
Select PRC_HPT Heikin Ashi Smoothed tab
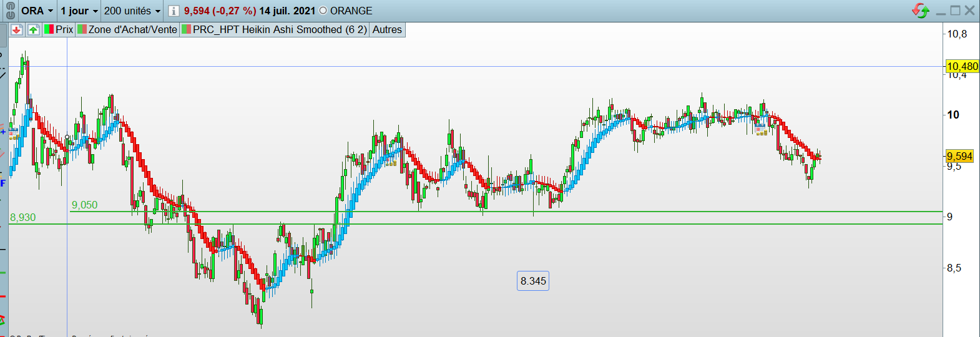pos(274,29)
